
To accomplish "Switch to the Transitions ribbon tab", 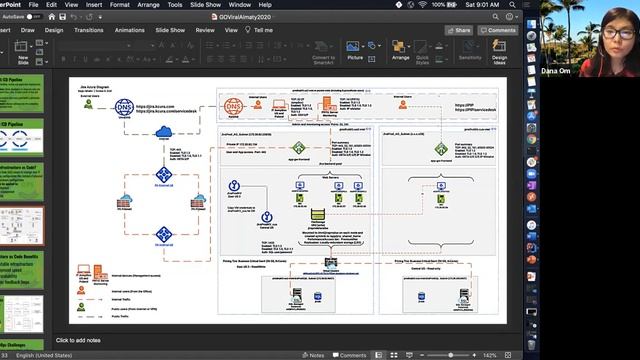I will point(89,30).
